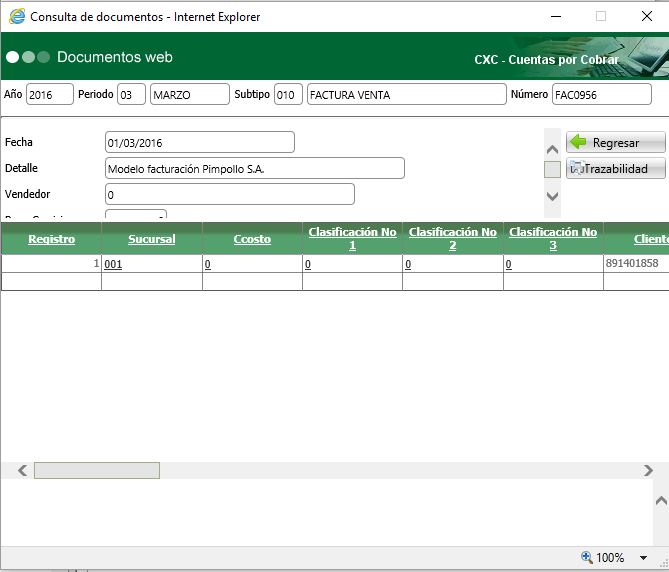Open the Clasificación No 3 value link
The height and width of the screenshot is (572, 669).
(x=508, y=264)
